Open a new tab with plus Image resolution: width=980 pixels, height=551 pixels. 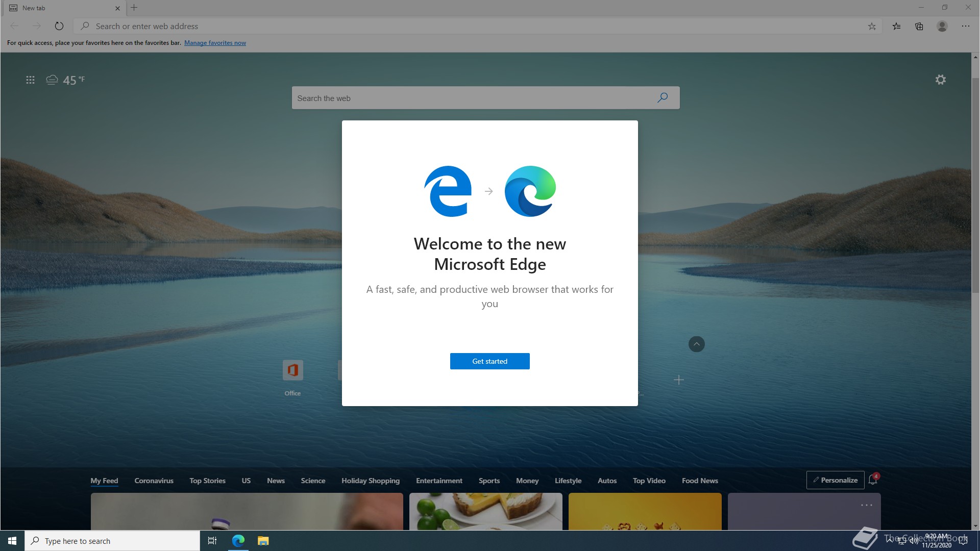[134, 8]
